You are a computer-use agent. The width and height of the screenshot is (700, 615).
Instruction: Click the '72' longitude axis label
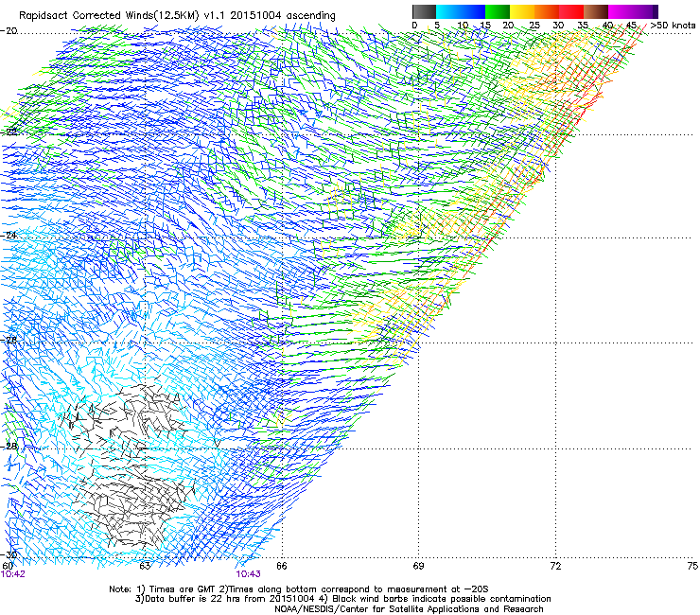coord(555,566)
